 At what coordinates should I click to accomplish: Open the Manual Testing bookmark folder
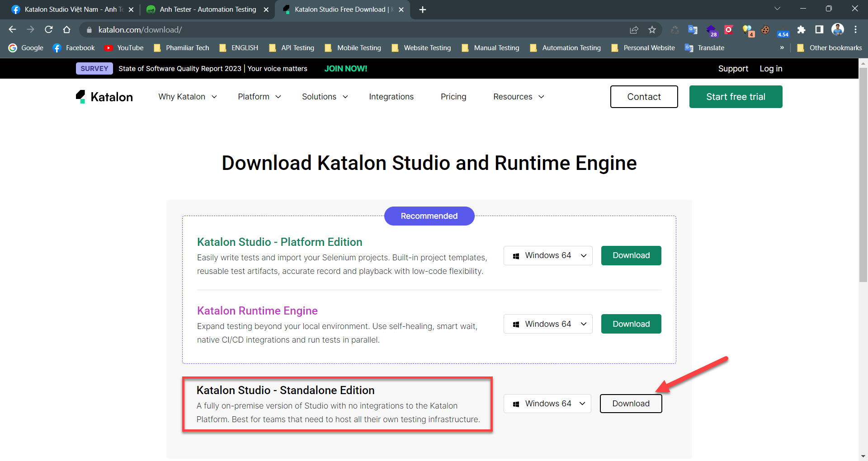pos(491,48)
